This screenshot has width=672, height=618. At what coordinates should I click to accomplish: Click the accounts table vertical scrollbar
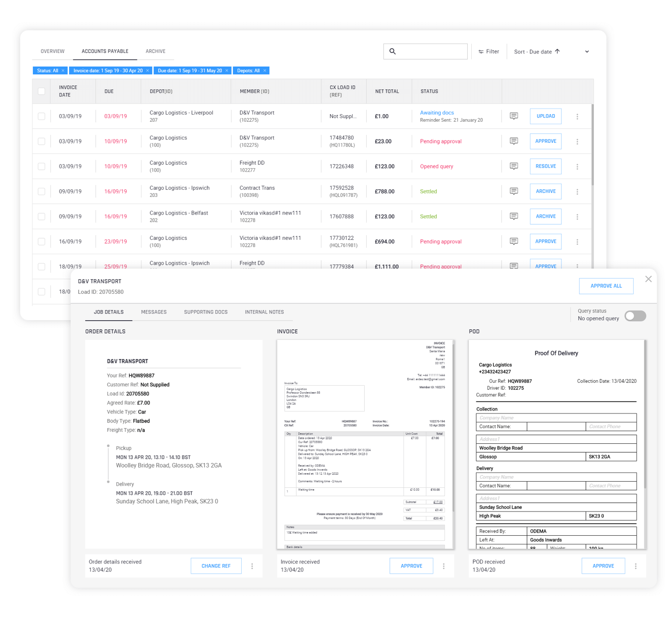(x=592, y=145)
